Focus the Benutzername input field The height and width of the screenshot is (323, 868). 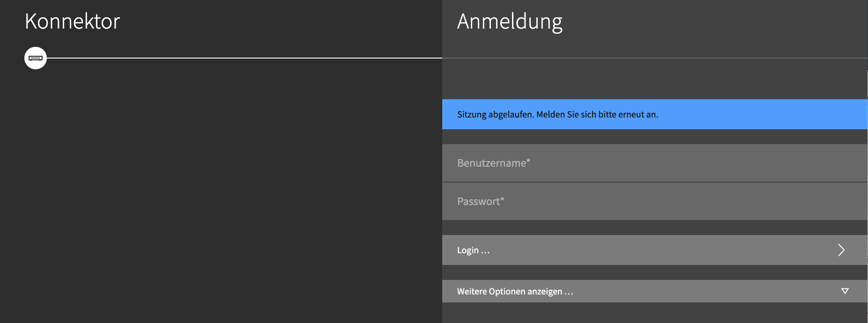(x=655, y=163)
